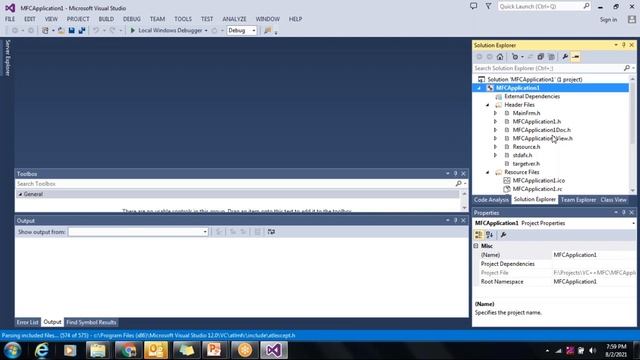Click the Open File folder icon

click(61, 31)
